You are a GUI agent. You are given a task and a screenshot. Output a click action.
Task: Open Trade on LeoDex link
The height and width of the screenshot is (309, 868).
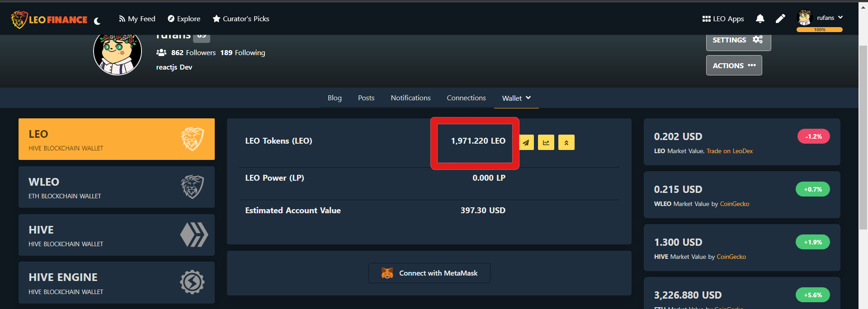730,151
